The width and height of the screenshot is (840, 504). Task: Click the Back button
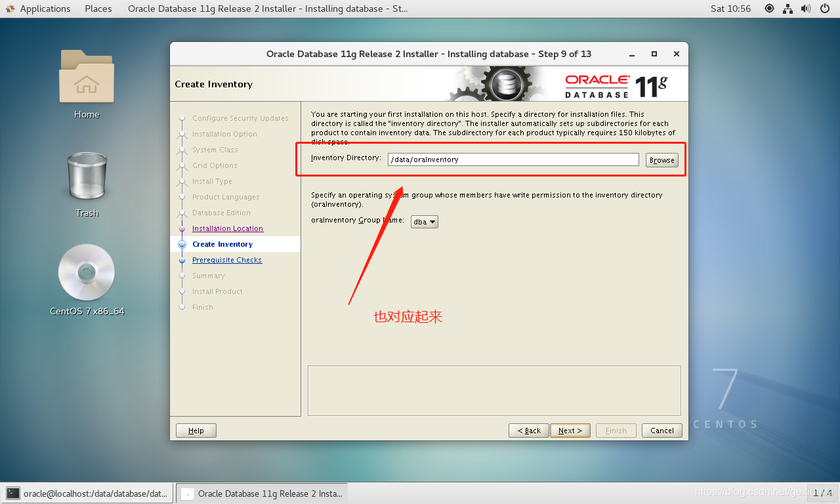pos(529,430)
